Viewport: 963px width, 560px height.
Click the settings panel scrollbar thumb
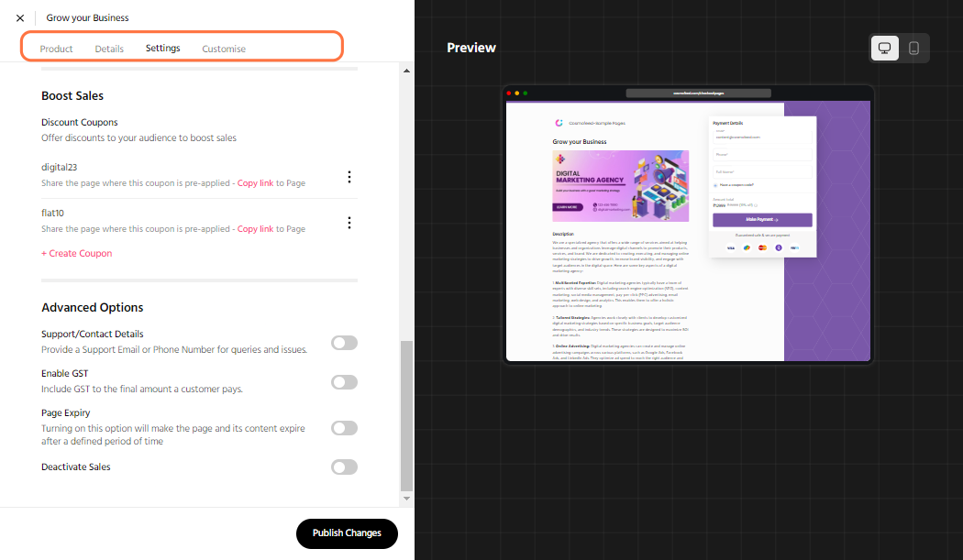[x=406, y=416]
